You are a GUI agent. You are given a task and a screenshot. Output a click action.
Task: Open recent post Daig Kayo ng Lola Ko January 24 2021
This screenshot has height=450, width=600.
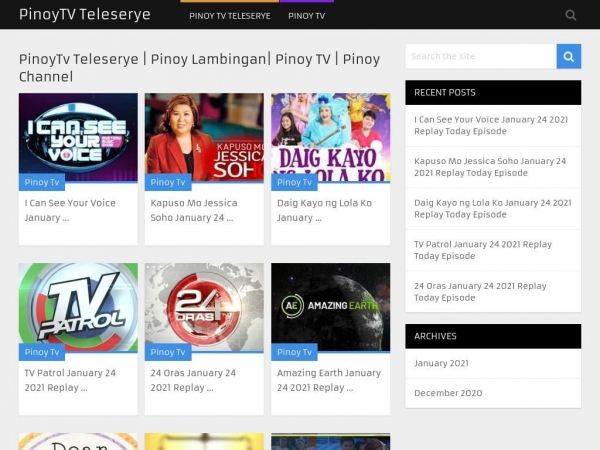pos(493,209)
